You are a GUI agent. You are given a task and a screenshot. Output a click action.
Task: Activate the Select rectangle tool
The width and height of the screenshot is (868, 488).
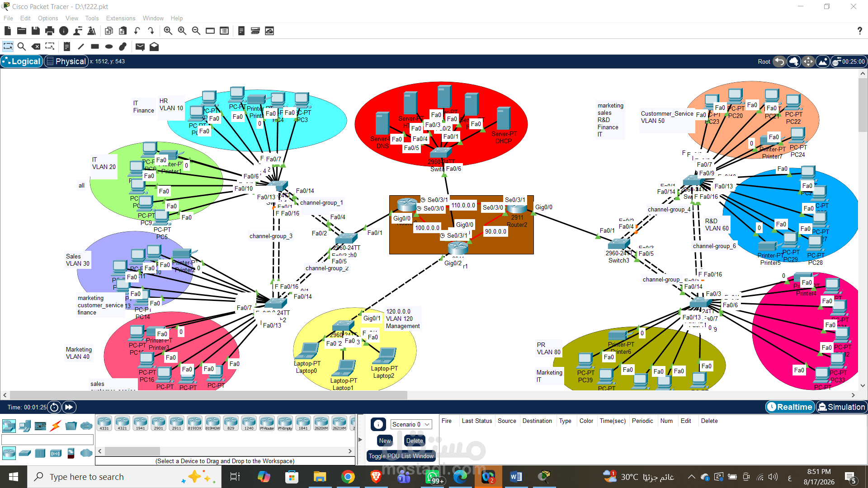pyautogui.click(x=8, y=47)
